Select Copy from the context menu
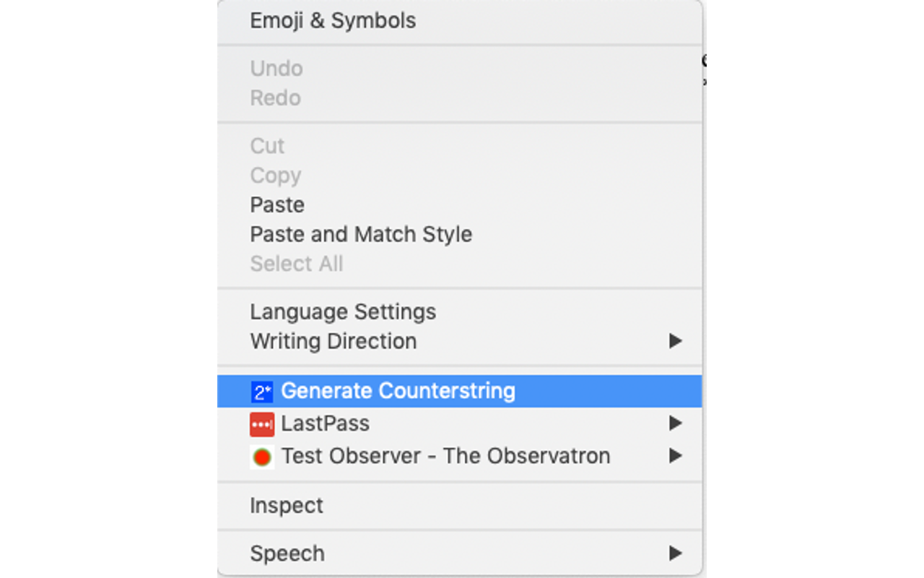The height and width of the screenshot is (578, 924). [275, 175]
